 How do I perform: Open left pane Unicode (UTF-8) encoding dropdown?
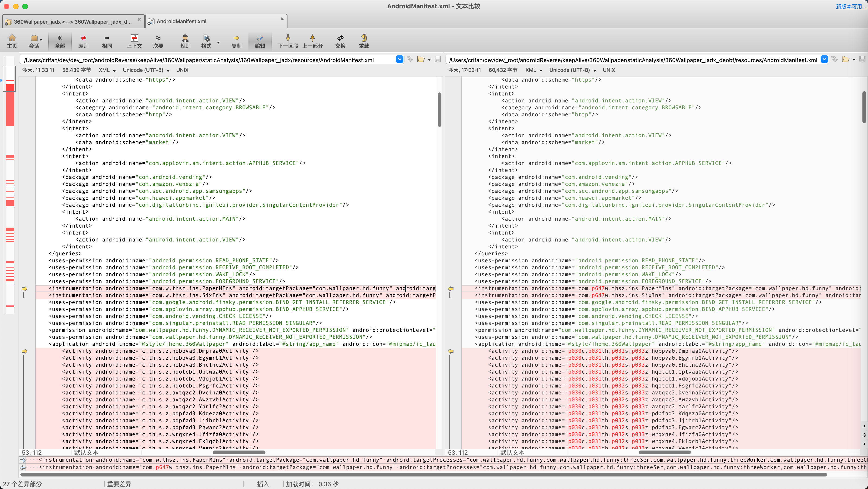[x=146, y=70]
